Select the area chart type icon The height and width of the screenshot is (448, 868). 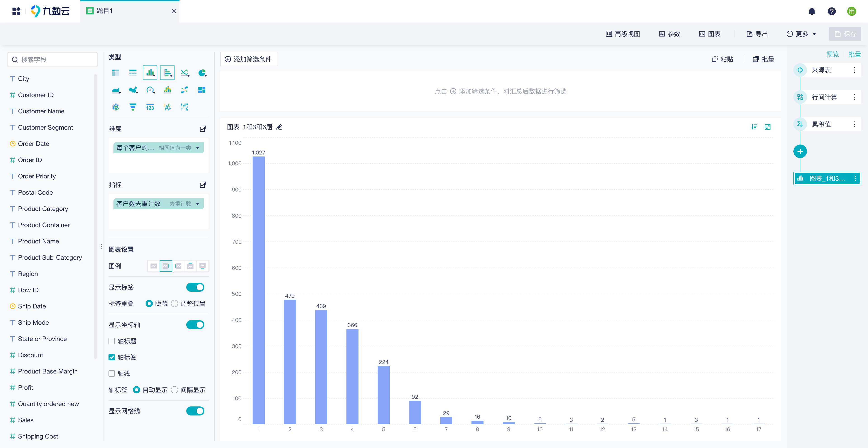click(x=116, y=90)
